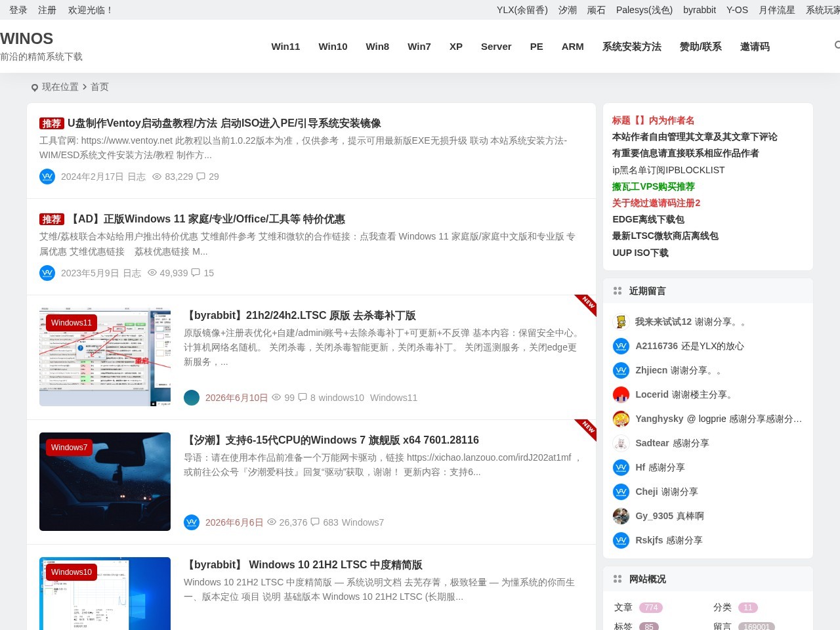
Task: Click the Windows7 tag beside 683 comments
Action: click(x=363, y=522)
